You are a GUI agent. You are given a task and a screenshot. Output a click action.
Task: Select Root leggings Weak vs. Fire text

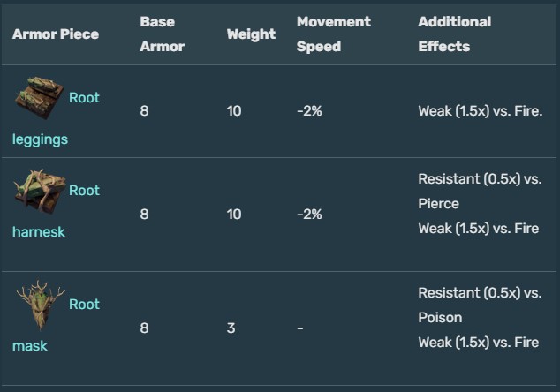[x=480, y=111]
